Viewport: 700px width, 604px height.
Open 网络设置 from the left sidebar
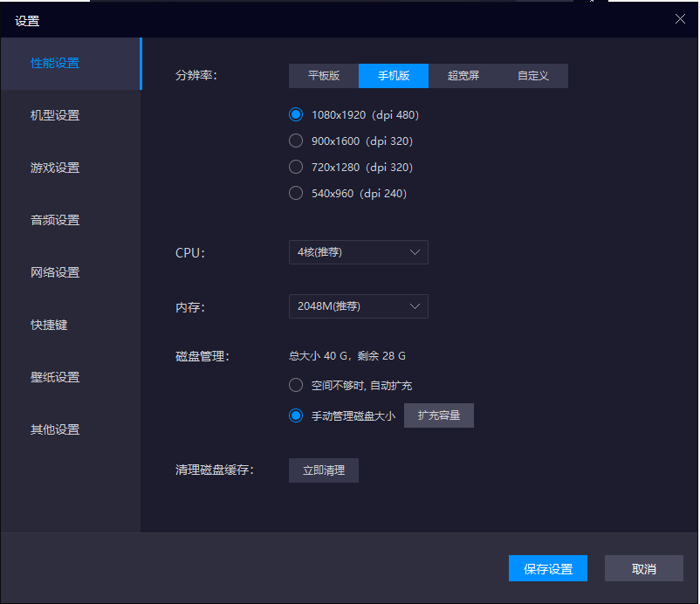[55, 272]
